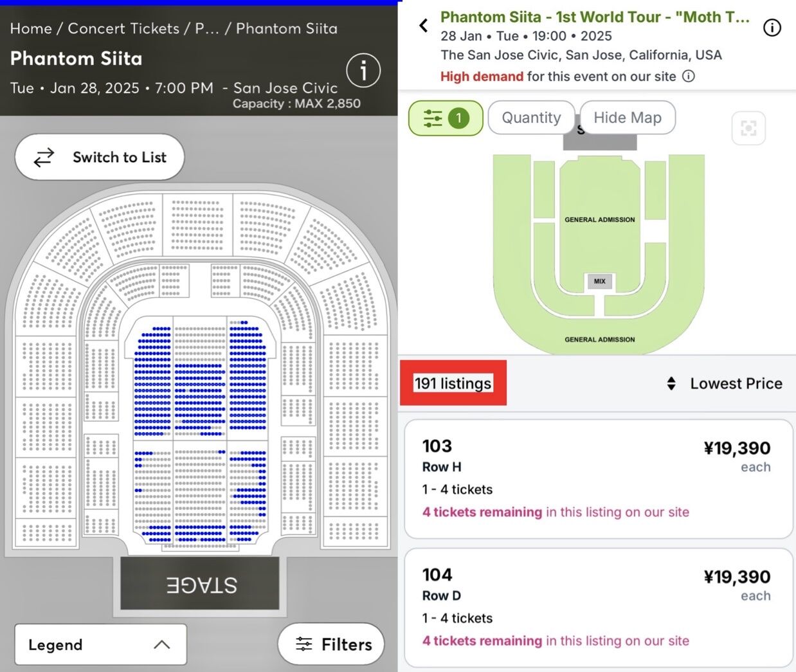Click the 191 listings label

(453, 383)
